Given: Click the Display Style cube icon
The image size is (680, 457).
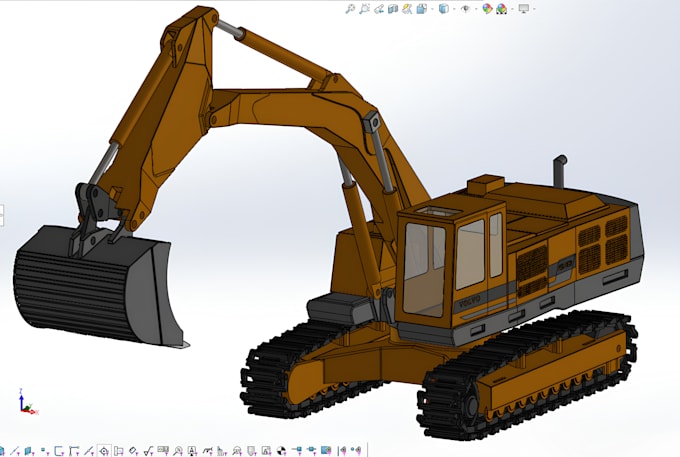Looking at the screenshot, I should tap(444, 9).
